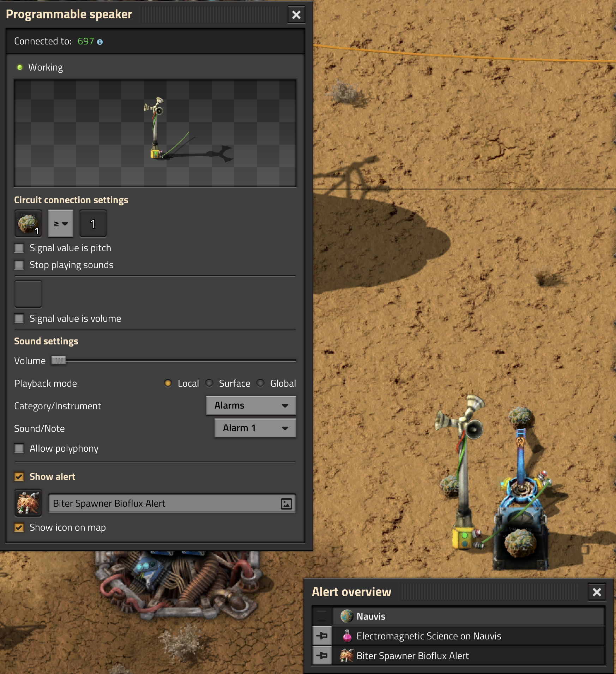Image resolution: width=616 pixels, height=674 pixels.
Task: Pin the Biter Spawner Bioflux Alert entry
Action: click(322, 656)
